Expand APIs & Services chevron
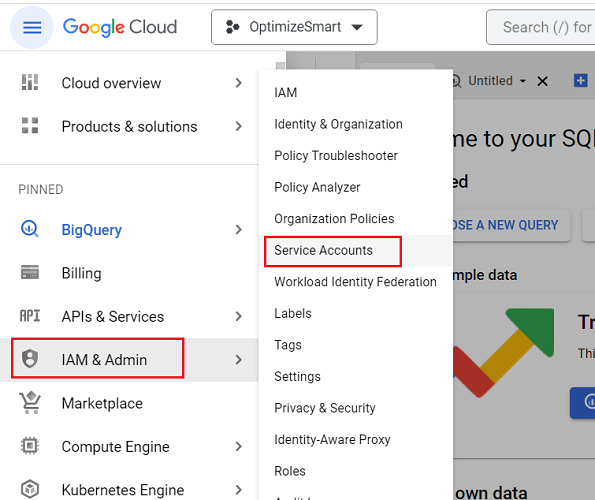 (x=238, y=316)
